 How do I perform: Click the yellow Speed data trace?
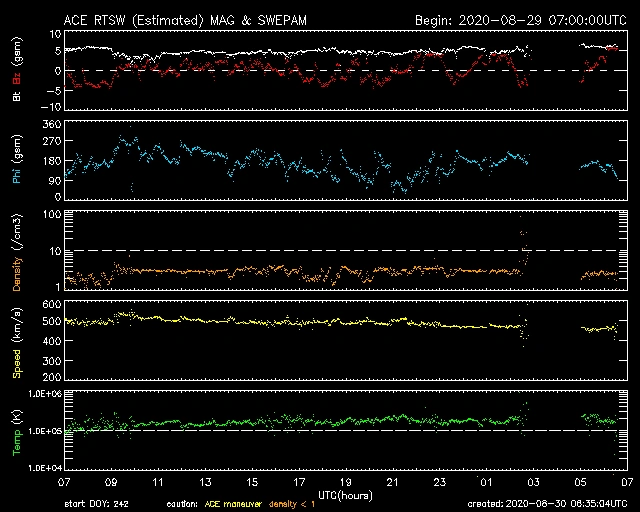point(300,321)
